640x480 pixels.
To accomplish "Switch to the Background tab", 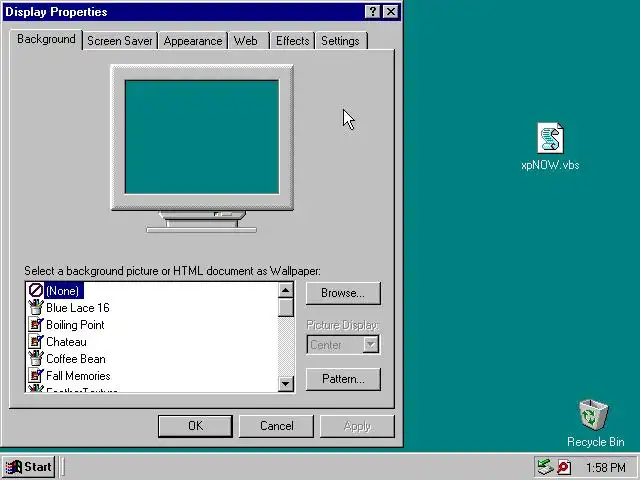I will click(x=46, y=40).
